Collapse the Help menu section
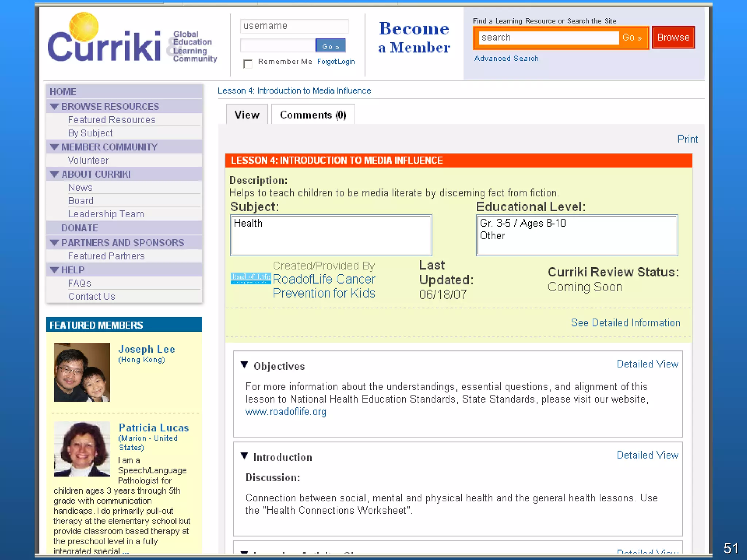The image size is (747, 560). (x=54, y=270)
